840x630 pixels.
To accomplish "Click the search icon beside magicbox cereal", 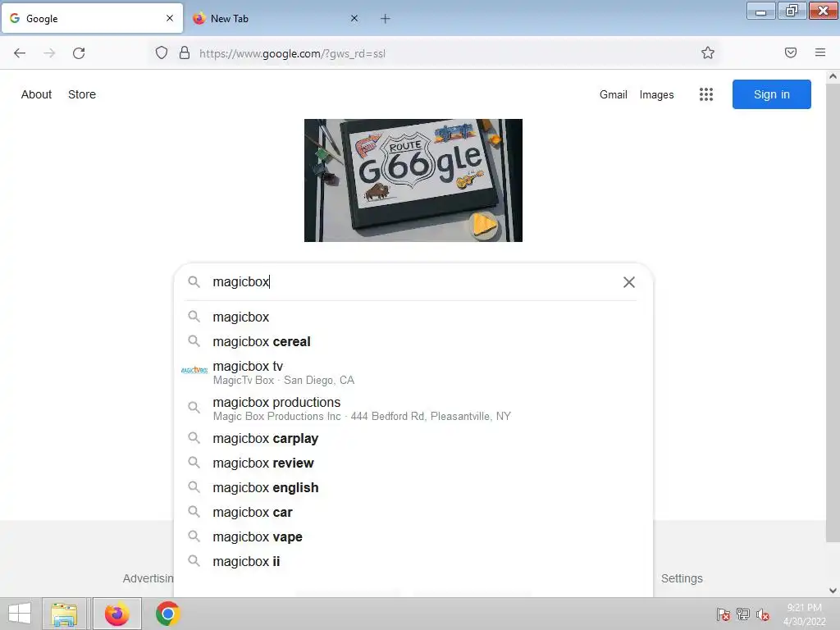I will pos(194,341).
